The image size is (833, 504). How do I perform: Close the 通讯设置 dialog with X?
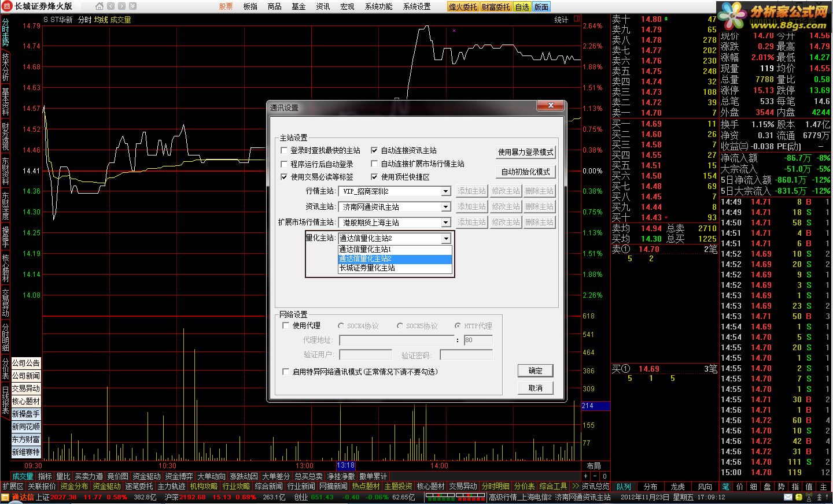tap(551, 105)
